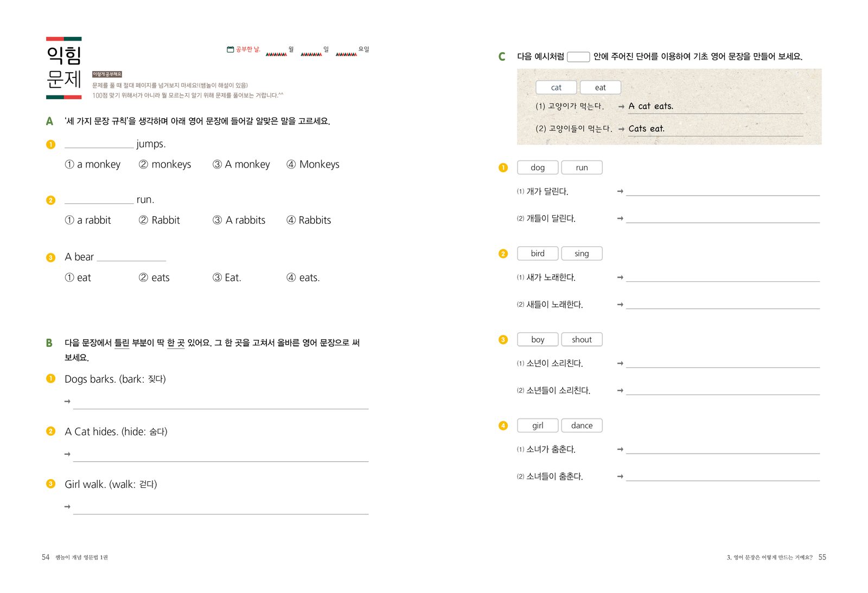
Task: Choose option ④ eats. under A bear
Action: pyautogui.click(x=303, y=278)
